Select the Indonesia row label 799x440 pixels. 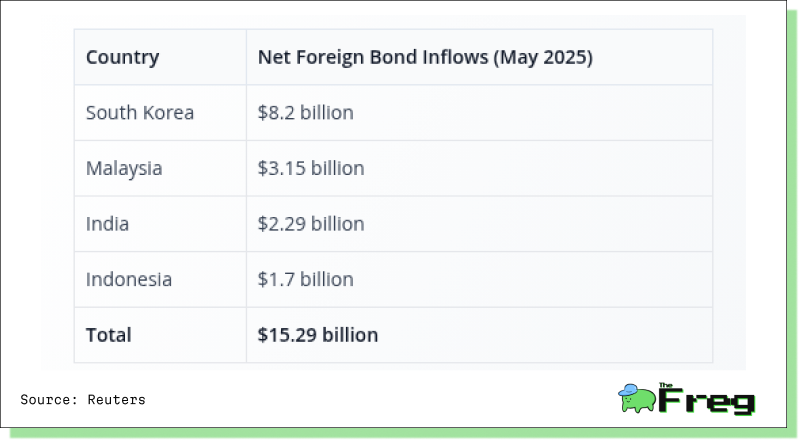click(x=128, y=279)
